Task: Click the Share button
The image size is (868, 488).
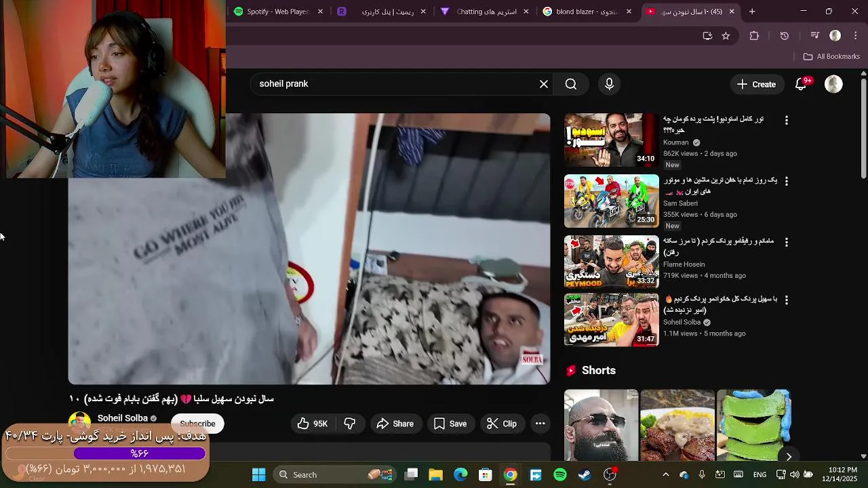Action: 395,424
